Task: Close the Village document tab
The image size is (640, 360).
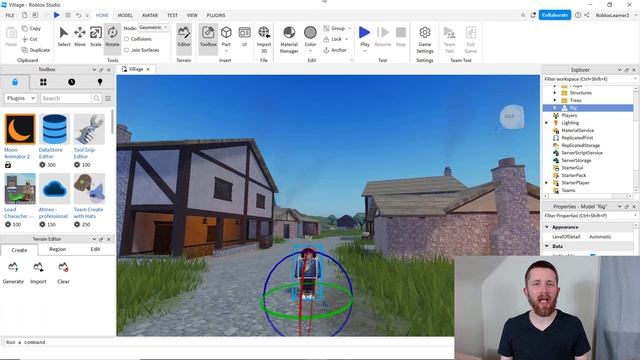Action: point(148,69)
